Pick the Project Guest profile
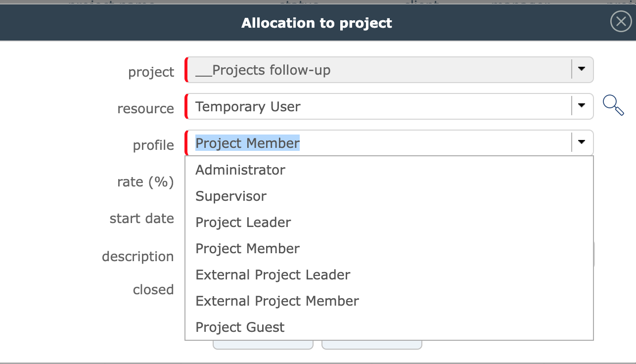The image size is (636, 364). click(240, 327)
